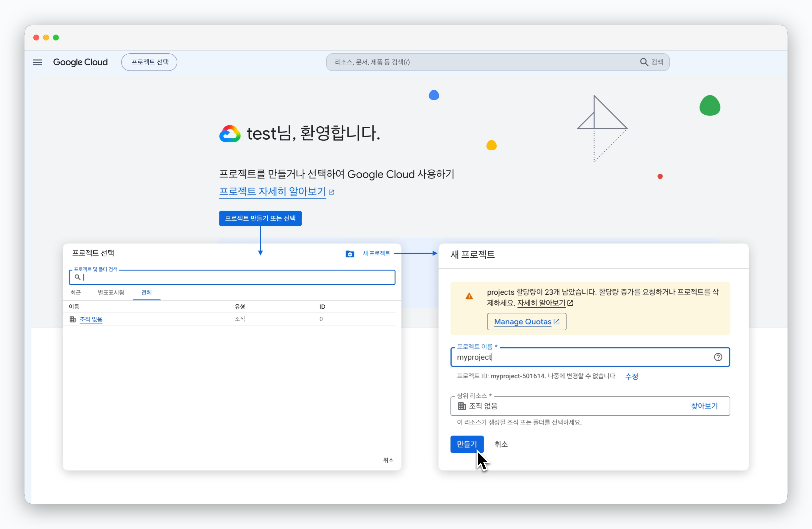Focus the 프로젝트 및 폴더 검색 field
The width and height of the screenshot is (812, 529).
pos(232,277)
